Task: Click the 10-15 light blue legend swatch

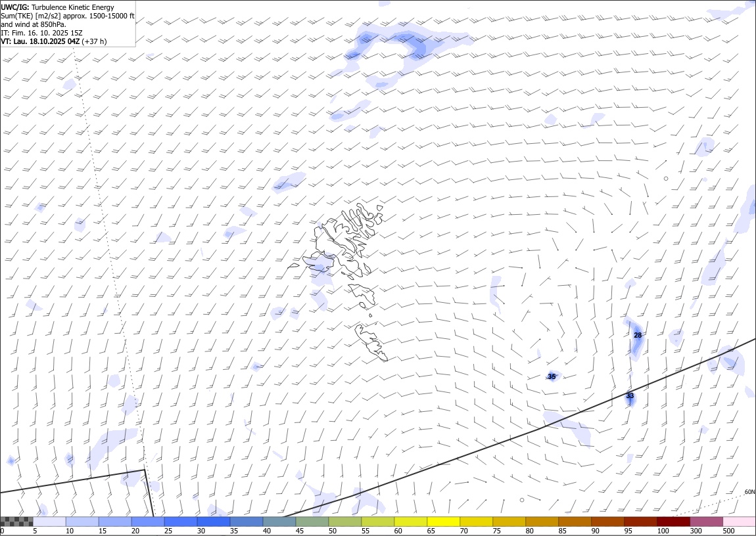Action: coord(82,522)
